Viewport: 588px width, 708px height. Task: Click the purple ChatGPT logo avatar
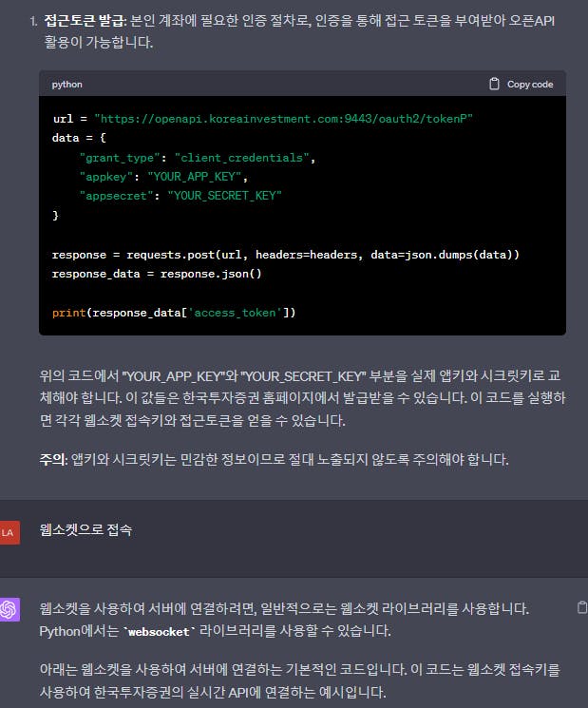point(9,609)
